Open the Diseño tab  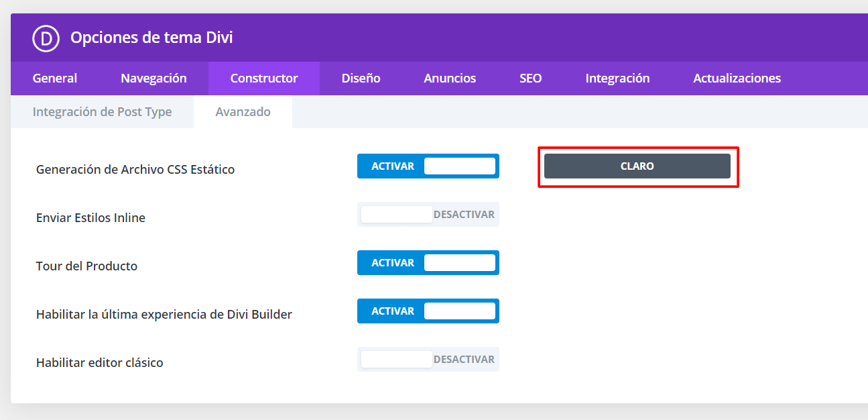click(x=361, y=78)
